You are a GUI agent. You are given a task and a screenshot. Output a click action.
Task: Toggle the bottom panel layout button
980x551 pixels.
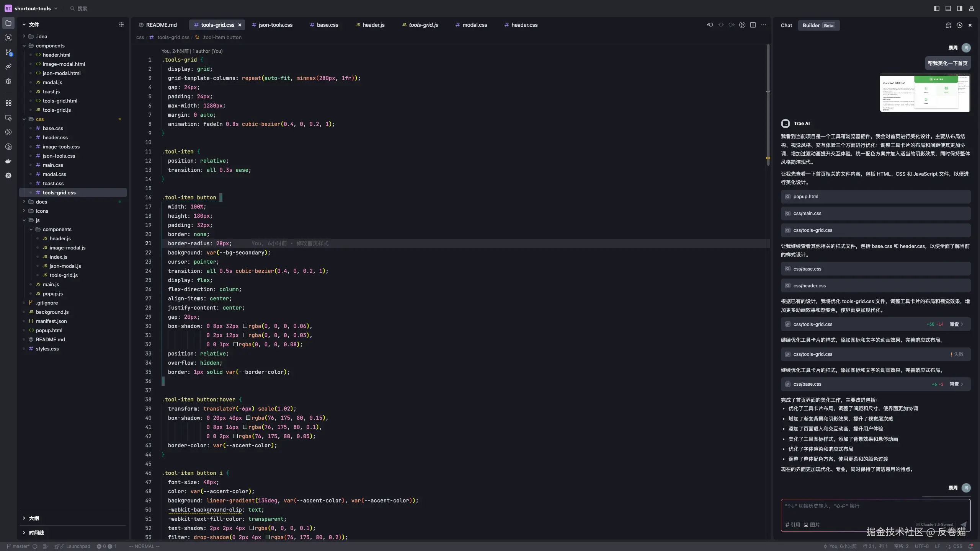[948, 8]
